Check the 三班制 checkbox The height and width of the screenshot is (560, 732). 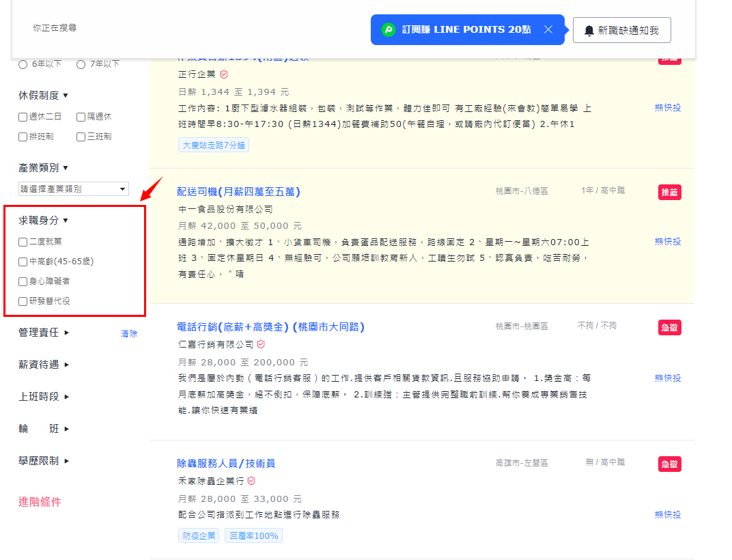click(x=81, y=137)
